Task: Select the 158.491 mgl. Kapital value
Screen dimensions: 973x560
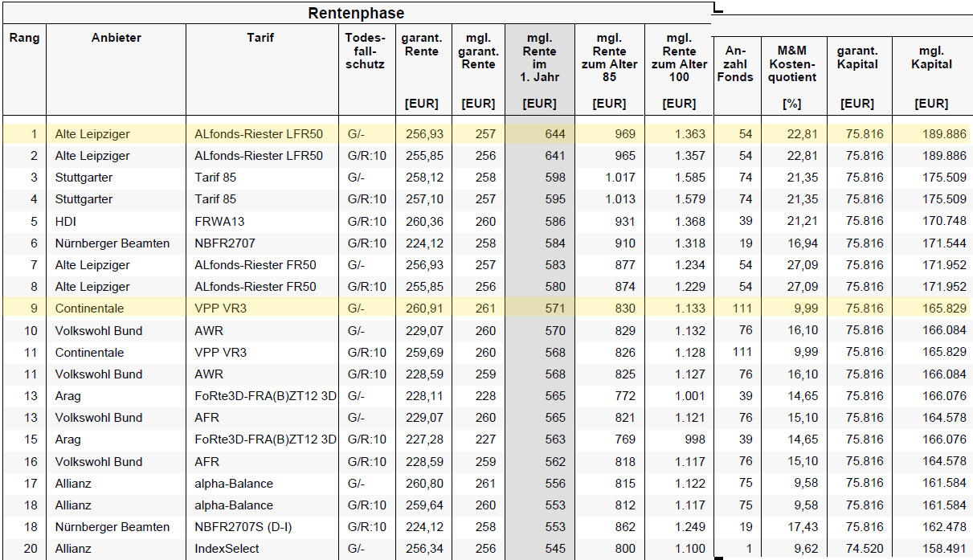Action: point(943,549)
